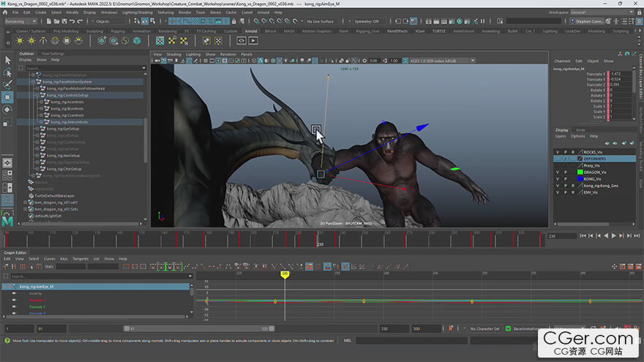The width and height of the screenshot is (644, 362).
Task: Toggle visibility V for ROCKS_Vis layer
Action: tap(558, 152)
